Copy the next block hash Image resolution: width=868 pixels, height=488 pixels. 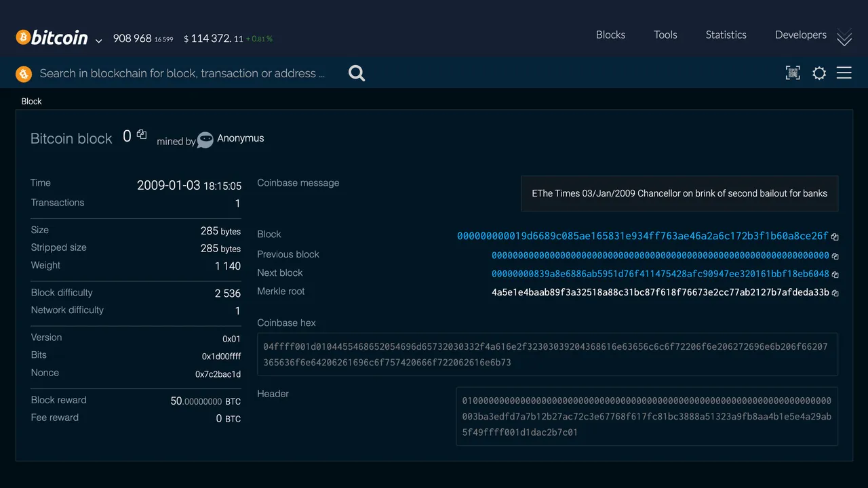[835, 274]
